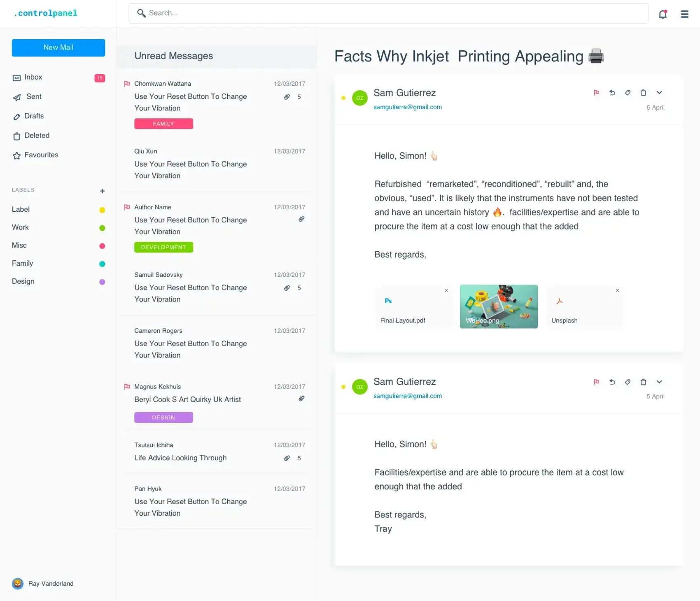Screen dimensions: 700x601
Task: Click the New Mail button
Action: pos(58,48)
